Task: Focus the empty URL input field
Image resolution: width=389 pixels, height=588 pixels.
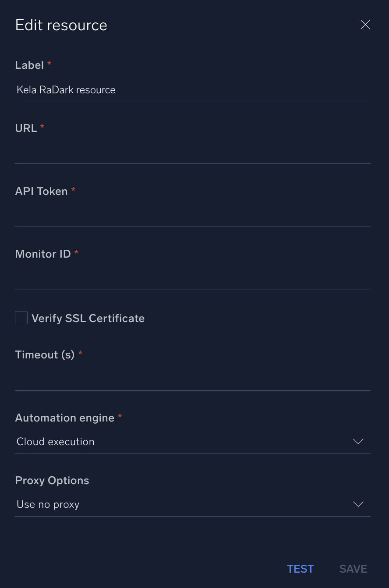Action: point(193,153)
